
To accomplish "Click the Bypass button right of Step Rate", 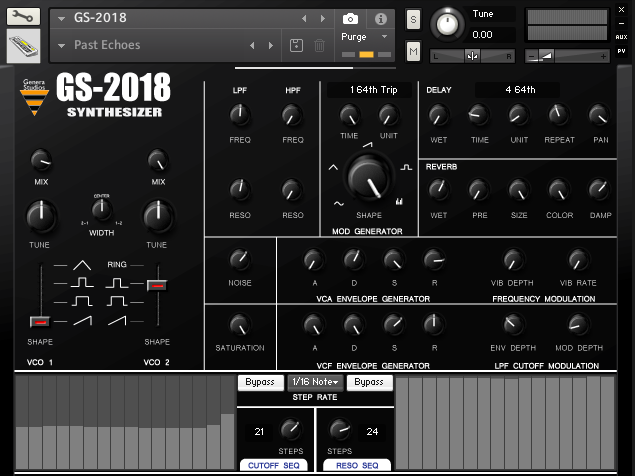I will pyautogui.click(x=369, y=382).
